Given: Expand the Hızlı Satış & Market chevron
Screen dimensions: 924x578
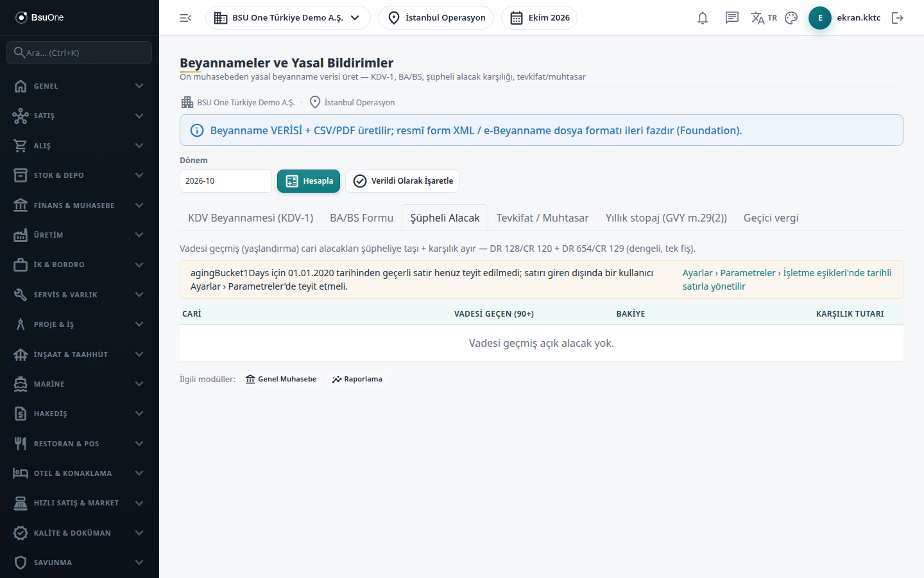Looking at the screenshot, I should 139,503.
